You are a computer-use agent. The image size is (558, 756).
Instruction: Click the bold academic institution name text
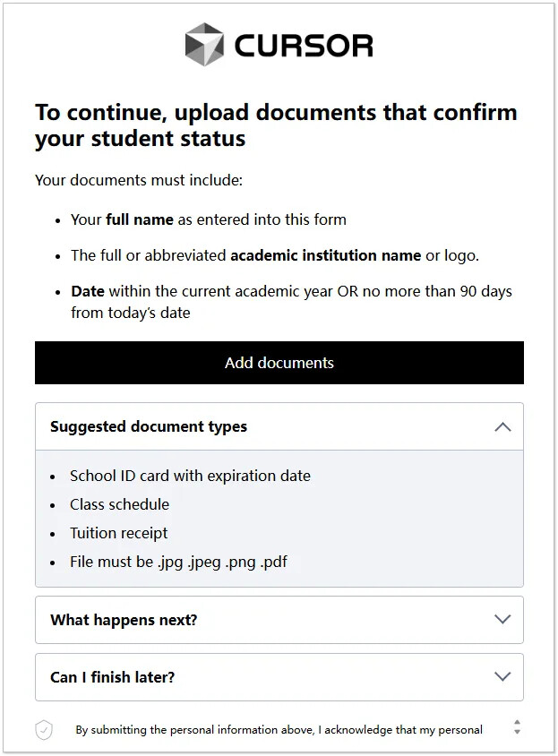pyautogui.click(x=325, y=255)
